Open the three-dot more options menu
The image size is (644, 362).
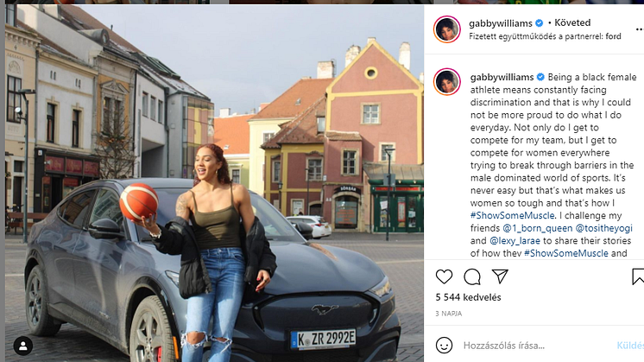point(639,29)
